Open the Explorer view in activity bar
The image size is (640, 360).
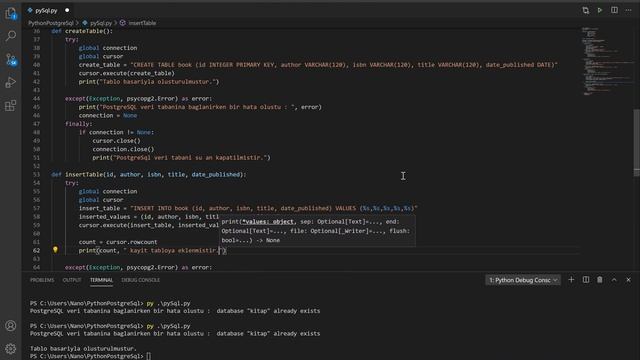pos(11,14)
